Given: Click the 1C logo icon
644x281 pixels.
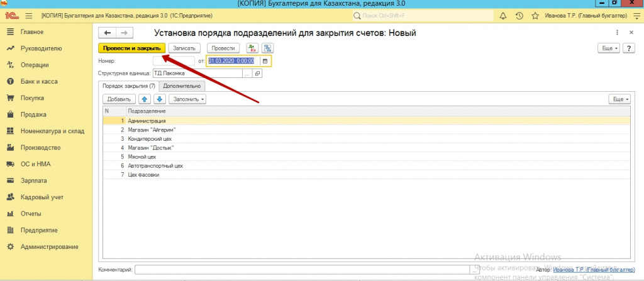Looking at the screenshot, I should pos(11,16).
